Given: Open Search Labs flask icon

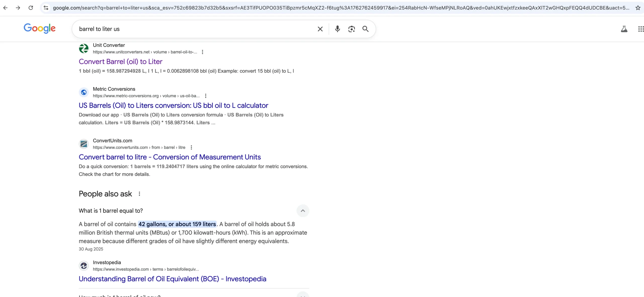Looking at the screenshot, I should (x=624, y=29).
